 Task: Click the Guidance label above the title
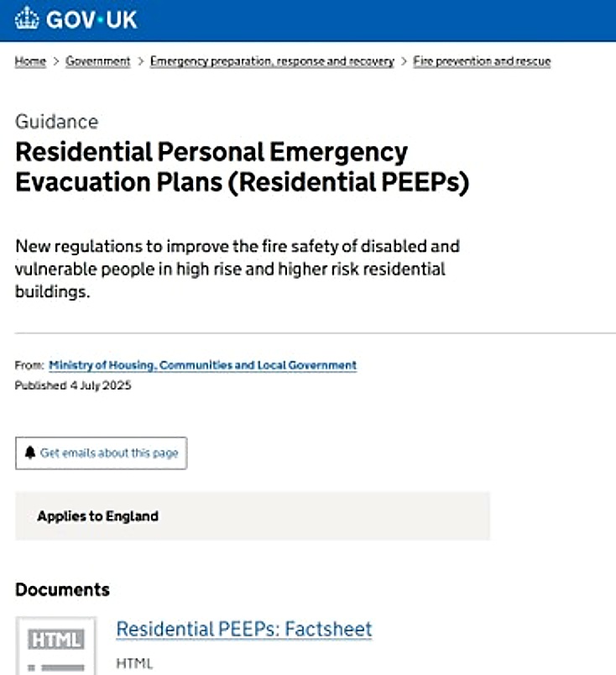pyautogui.click(x=56, y=122)
